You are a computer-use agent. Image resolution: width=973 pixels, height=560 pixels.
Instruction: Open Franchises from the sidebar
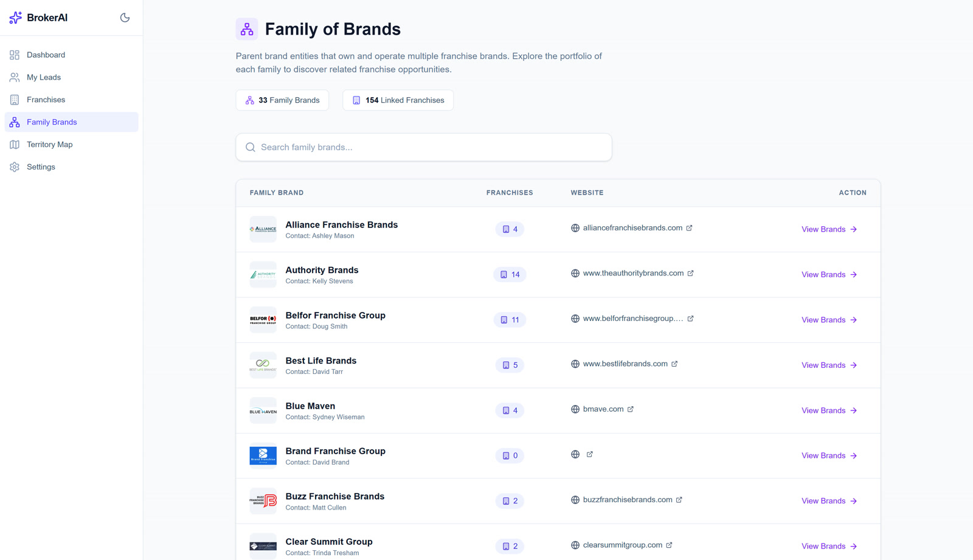(46, 100)
